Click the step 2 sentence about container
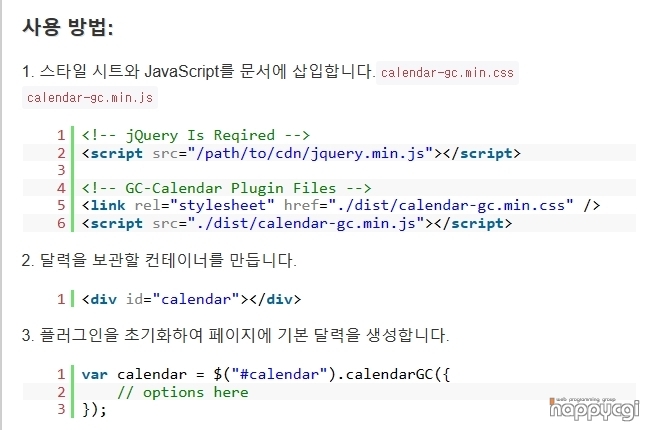The image size is (650, 430). 159,260
